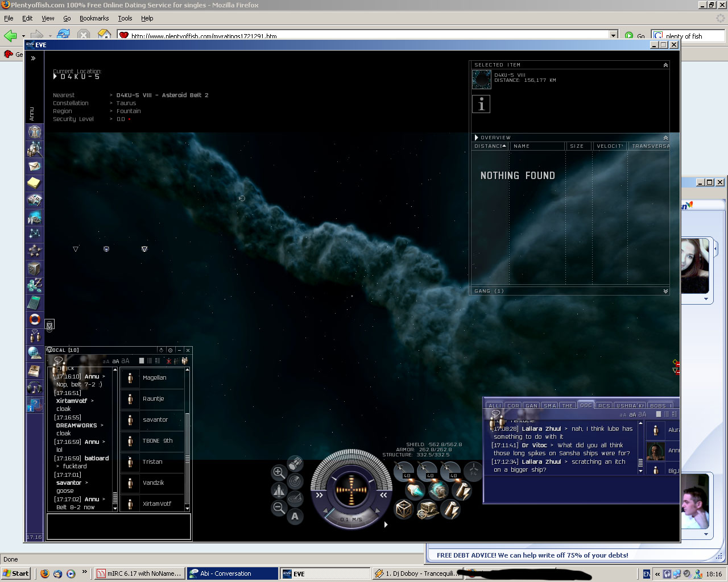Click the Start button on taskbar
Viewport: 728px width, 582px height.
pos(16,573)
